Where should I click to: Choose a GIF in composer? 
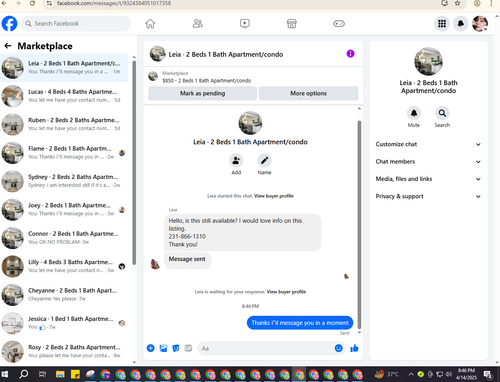coord(188,348)
